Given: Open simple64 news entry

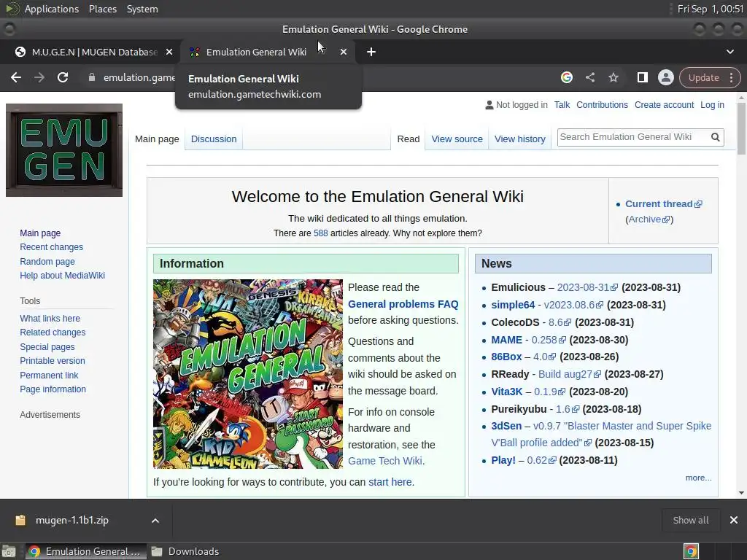Looking at the screenshot, I should pos(513,305).
